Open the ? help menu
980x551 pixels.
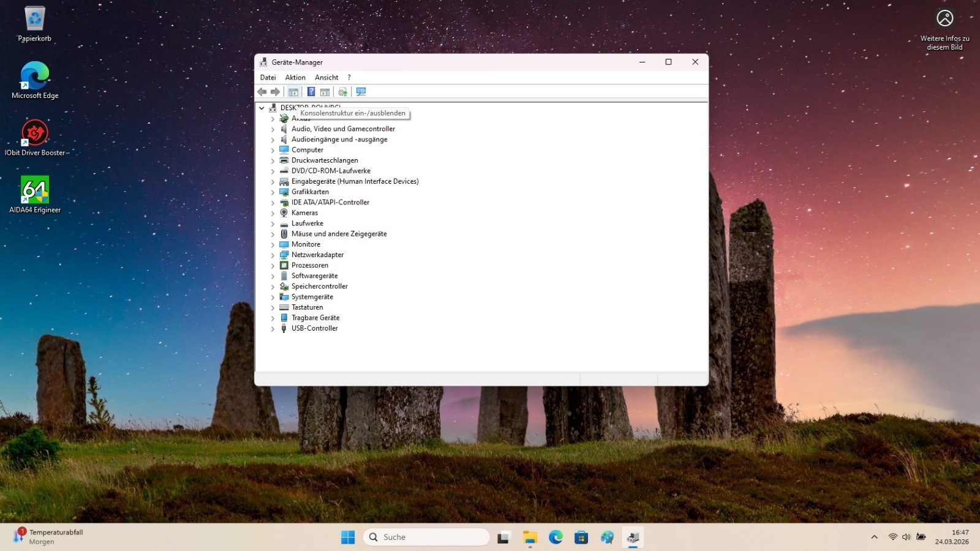coord(349,78)
